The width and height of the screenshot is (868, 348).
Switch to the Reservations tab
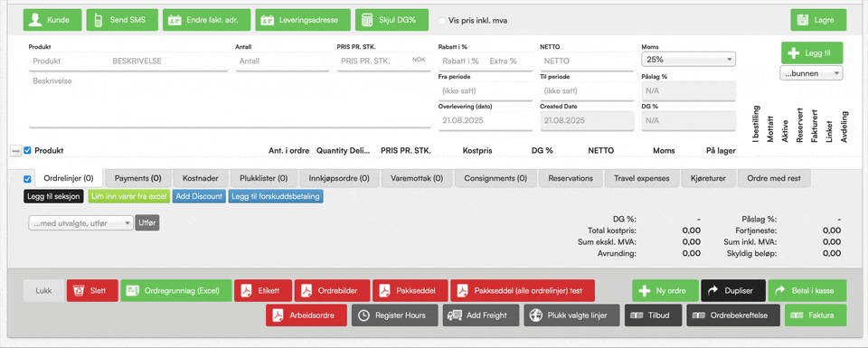click(x=571, y=178)
